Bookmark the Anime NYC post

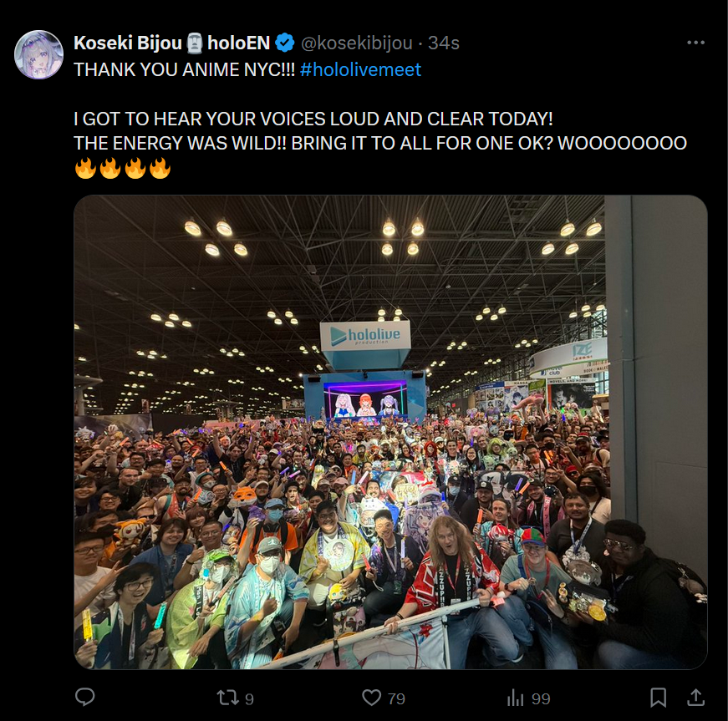(658, 698)
